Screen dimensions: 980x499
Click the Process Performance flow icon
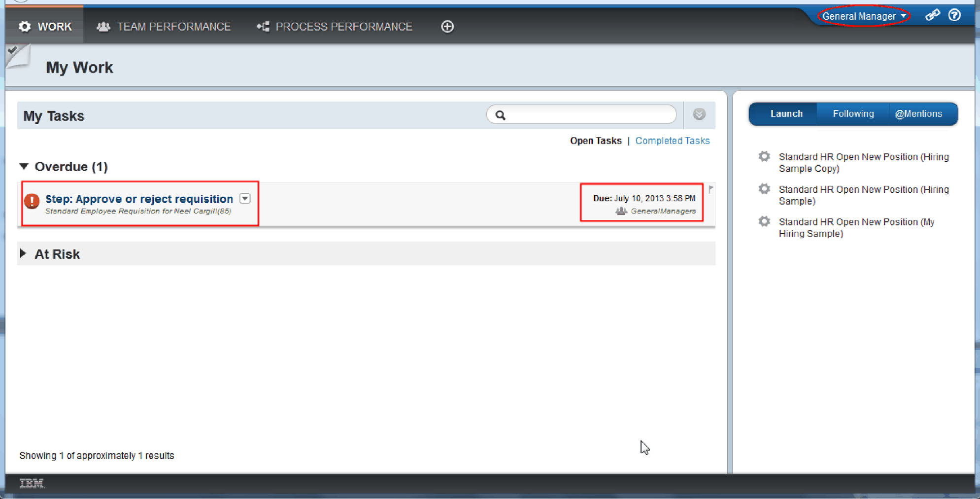pos(263,27)
